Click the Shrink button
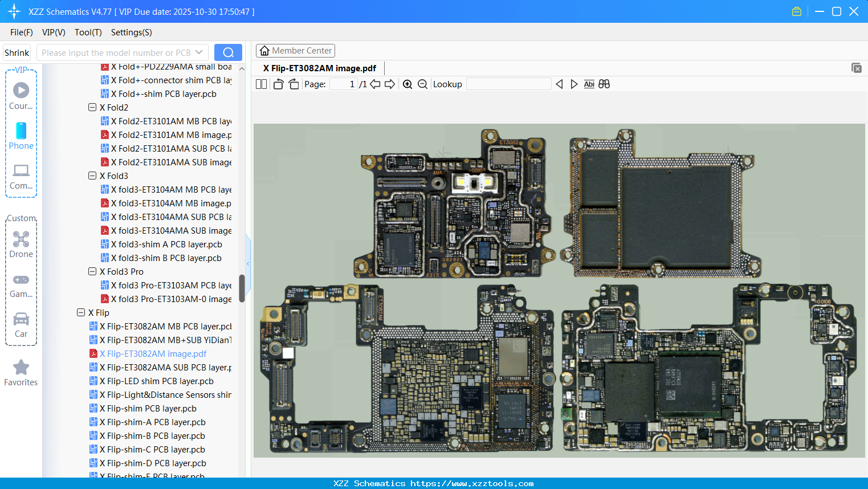The height and width of the screenshot is (489, 868). tap(17, 52)
